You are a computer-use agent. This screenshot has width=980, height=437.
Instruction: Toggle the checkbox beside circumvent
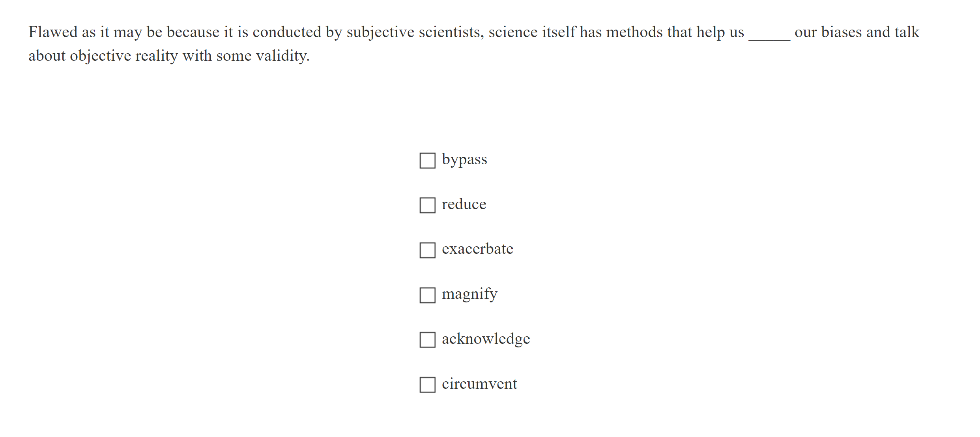[428, 384]
